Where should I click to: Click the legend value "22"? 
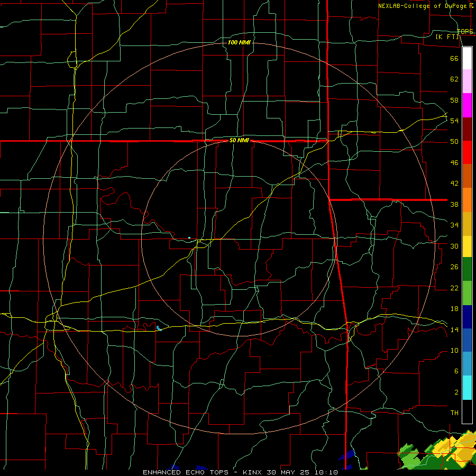tap(454, 288)
